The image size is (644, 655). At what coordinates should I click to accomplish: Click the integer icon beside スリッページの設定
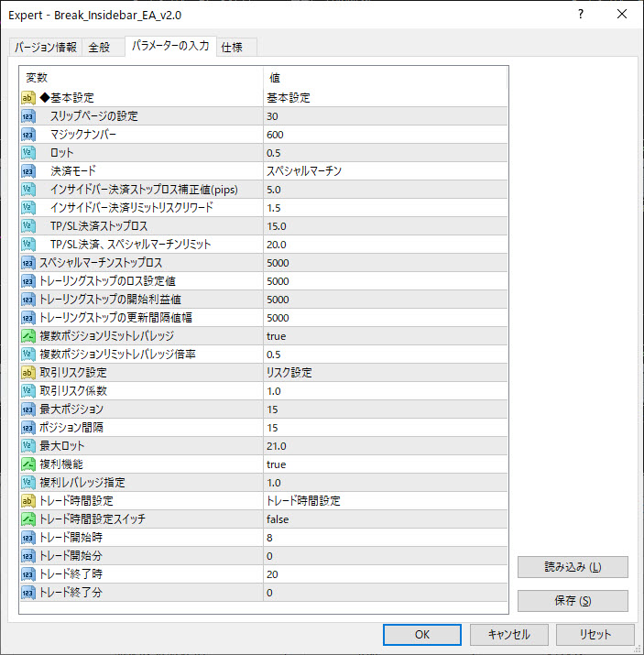pos(28,116)
